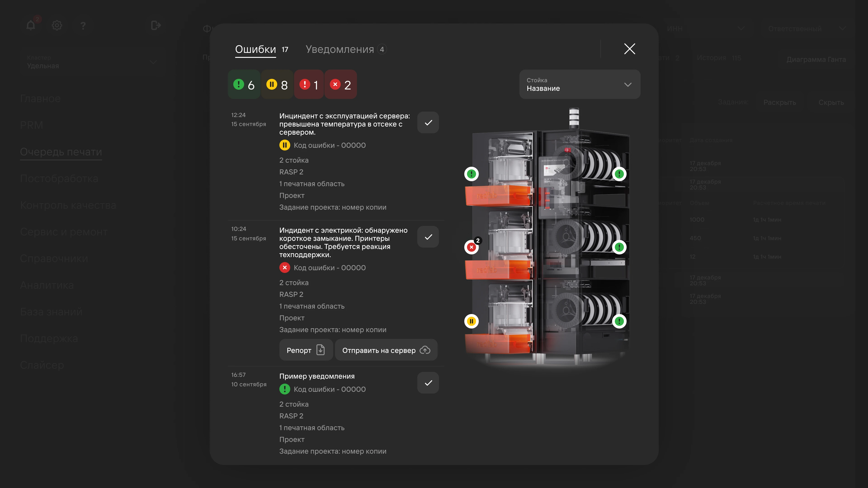Click 'Пример уведомления' title
Viewport: 868px width, 488px height.
(x=317, y=376)
